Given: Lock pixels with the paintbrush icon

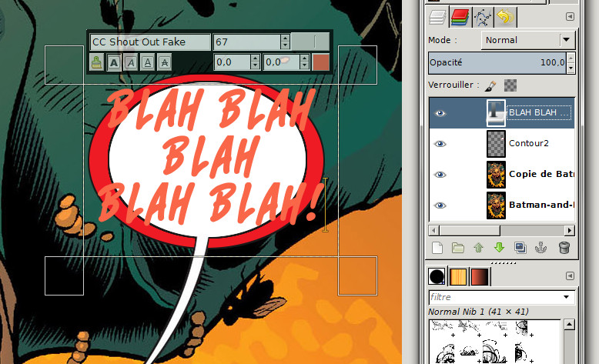Looking at the screenshot, I should pos(490,85).
